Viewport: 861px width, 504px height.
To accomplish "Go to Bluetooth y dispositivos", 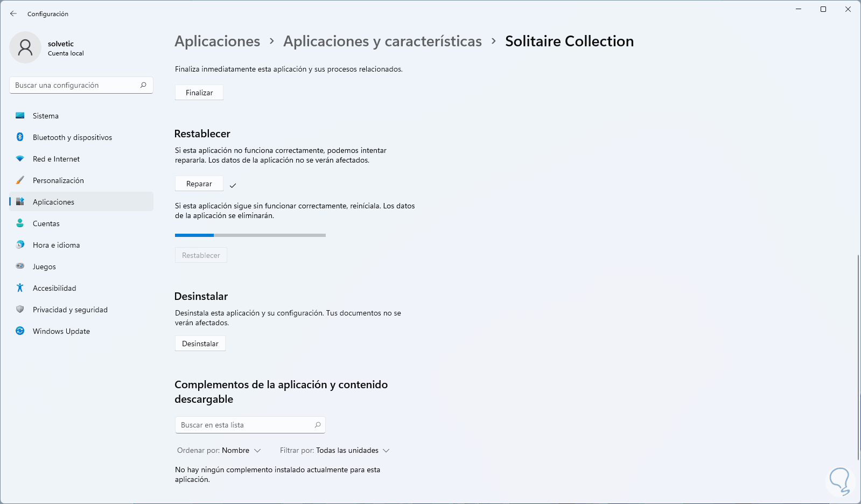I will (x=81, y=137).
